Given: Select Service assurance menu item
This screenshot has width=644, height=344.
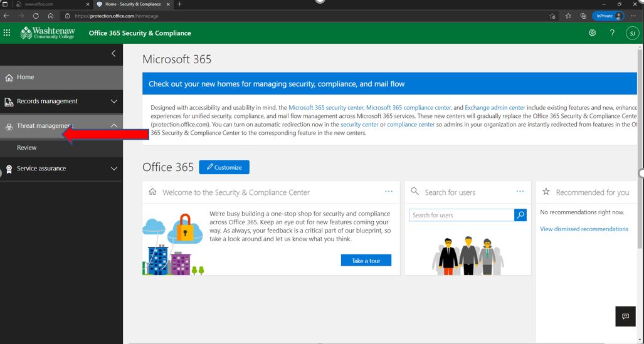Looking at the screenshot, I should [61, 169].
